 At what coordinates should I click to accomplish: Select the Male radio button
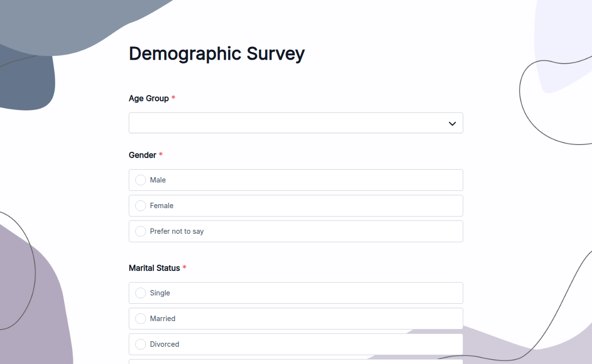coord(141,180)
